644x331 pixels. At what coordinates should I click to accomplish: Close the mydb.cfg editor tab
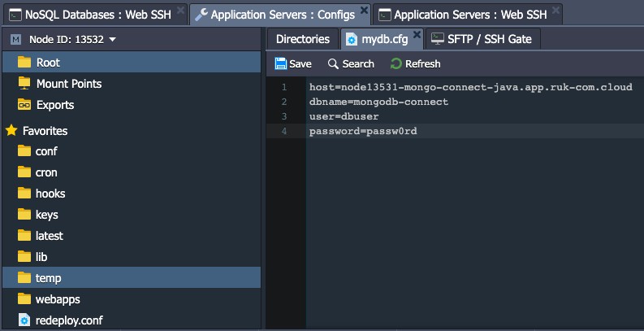click(417, 35)
